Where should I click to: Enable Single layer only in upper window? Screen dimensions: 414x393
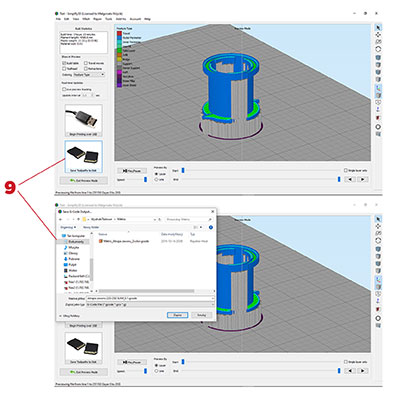346,170
